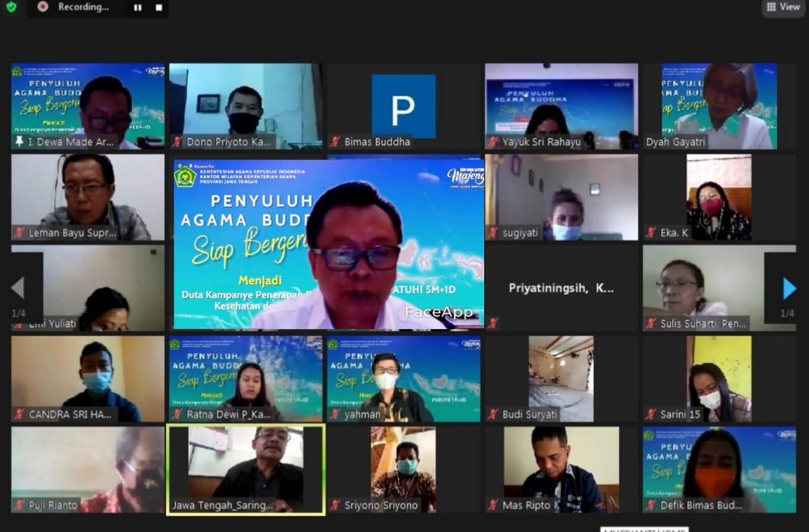The image size is (809, 532).
Task: Click muted mic icon on Dono Priyoto tile
Action: 178,142
